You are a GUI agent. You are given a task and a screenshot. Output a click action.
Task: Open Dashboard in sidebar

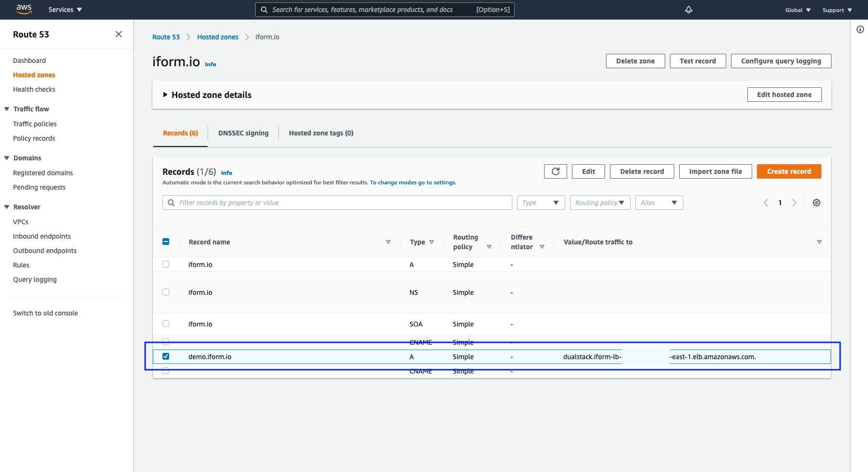click(29, 61)
